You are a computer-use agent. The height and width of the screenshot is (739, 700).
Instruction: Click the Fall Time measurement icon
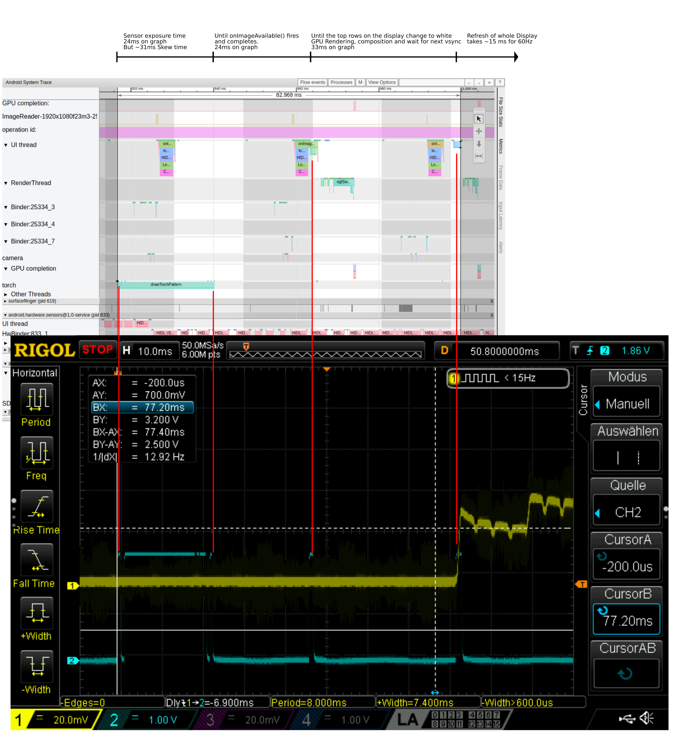pos(37,559)
